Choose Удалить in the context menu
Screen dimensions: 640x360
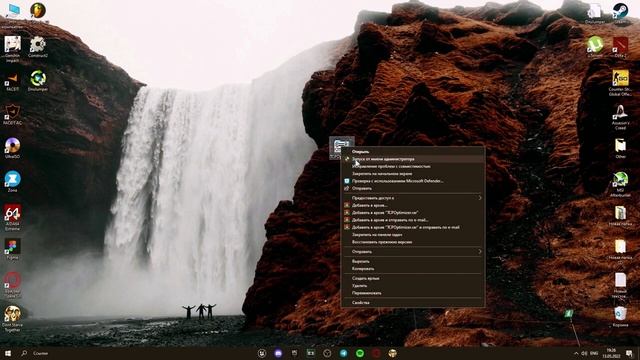413,286
